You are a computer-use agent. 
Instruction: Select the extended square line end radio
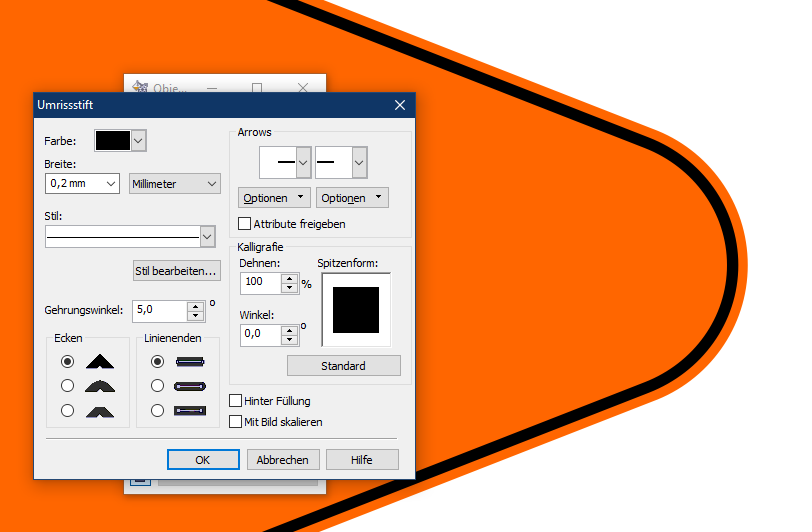tap(157, 410)
